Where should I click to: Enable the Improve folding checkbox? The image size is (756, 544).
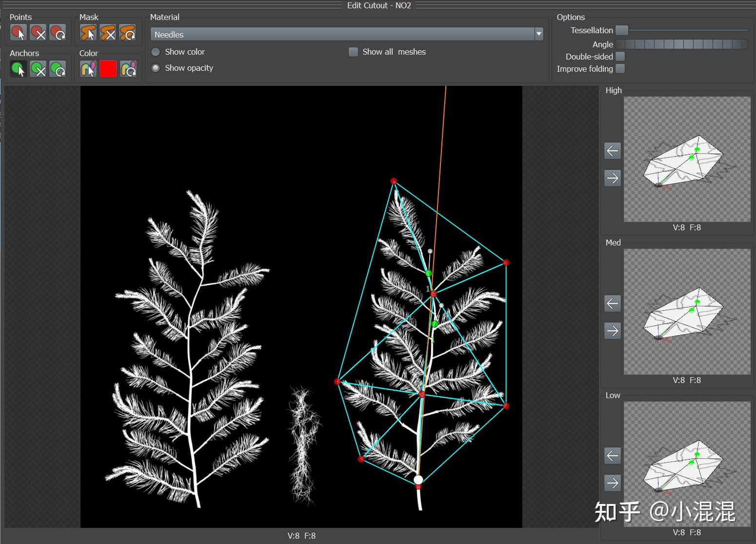pyautogui.click(x=620, y=69)
